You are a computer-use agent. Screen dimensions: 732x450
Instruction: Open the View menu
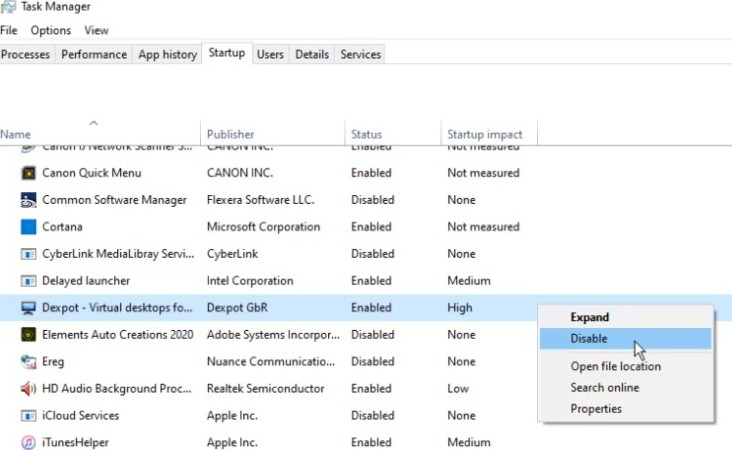tap(96, 30)
